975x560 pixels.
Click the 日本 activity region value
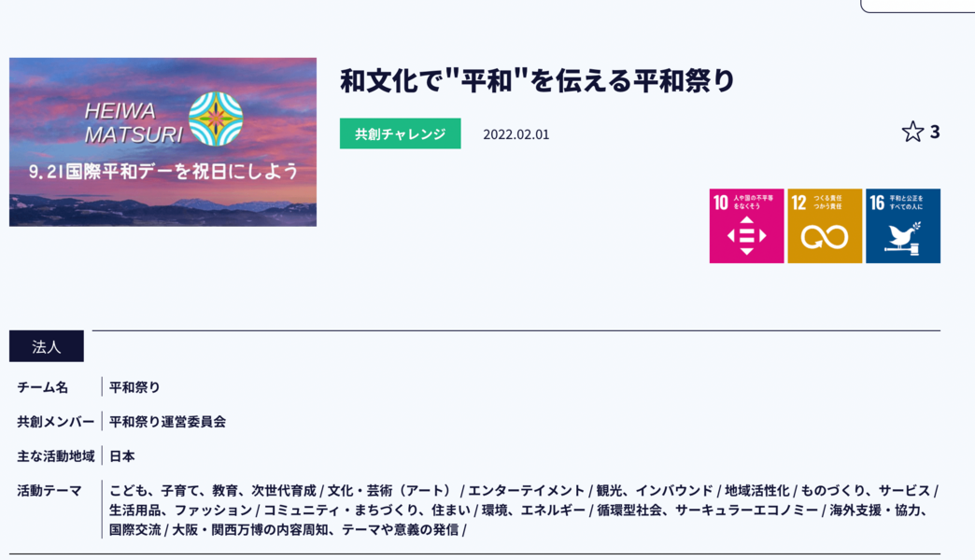pos(122,456)
